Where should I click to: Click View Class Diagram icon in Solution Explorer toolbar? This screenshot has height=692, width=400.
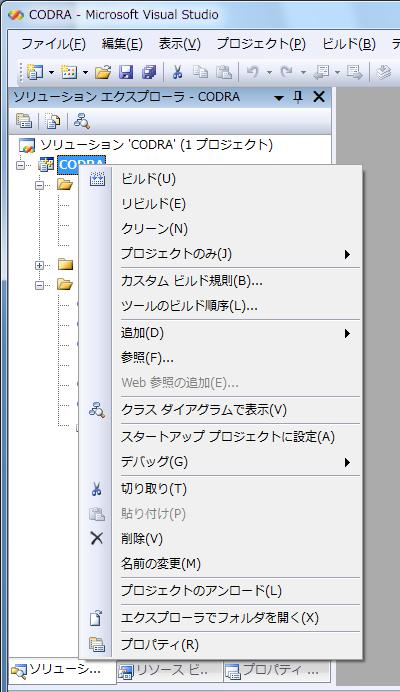coord(82,121)
